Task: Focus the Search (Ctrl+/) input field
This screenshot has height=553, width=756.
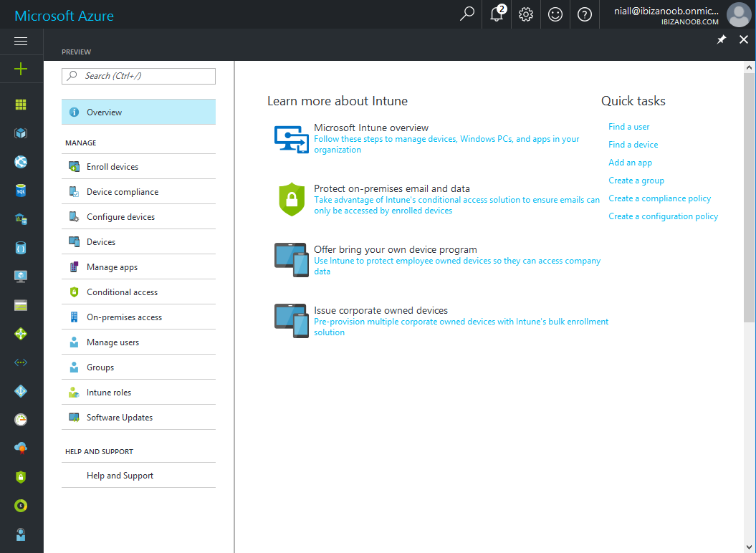Action: tap(138, 76)
